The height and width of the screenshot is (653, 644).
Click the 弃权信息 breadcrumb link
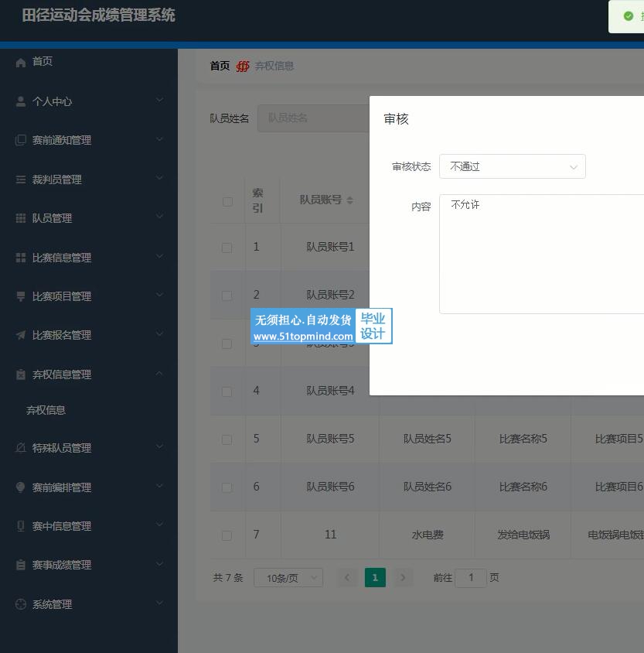coord(274,66)
